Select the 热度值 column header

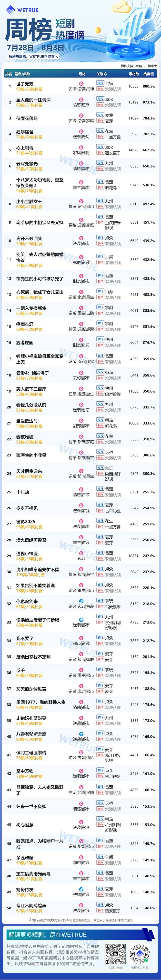(x=149, y=74)
